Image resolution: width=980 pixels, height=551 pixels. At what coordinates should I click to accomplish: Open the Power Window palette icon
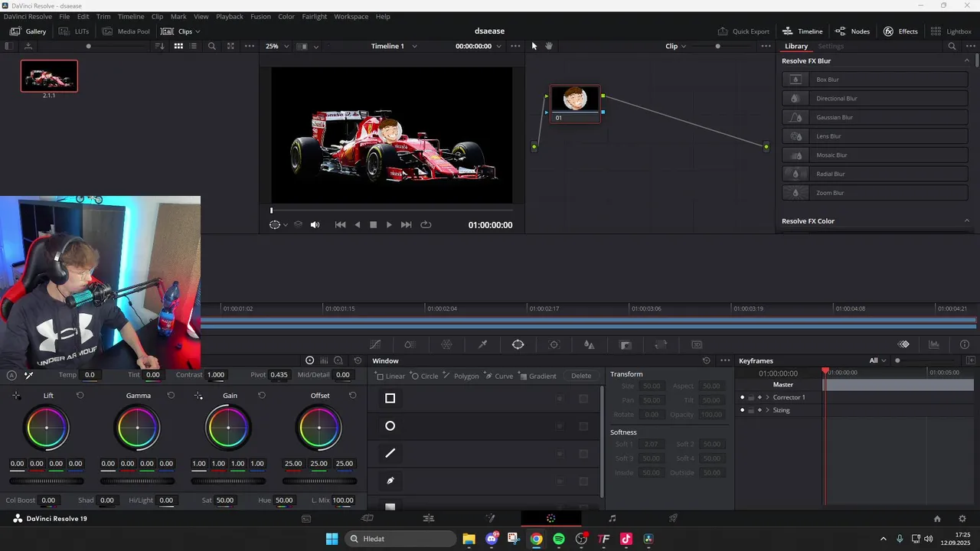[x=518, y=344]
